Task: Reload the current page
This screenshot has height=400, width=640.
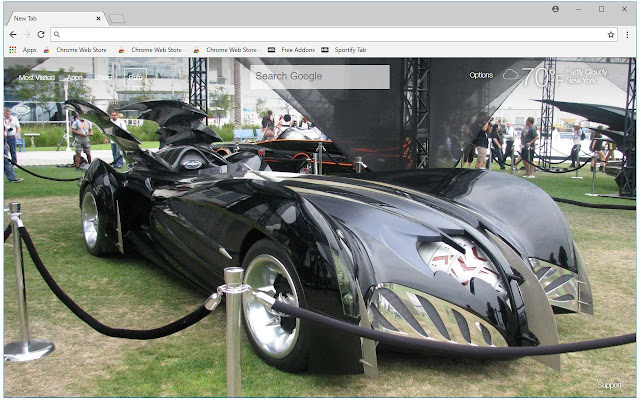Action: 41,35
